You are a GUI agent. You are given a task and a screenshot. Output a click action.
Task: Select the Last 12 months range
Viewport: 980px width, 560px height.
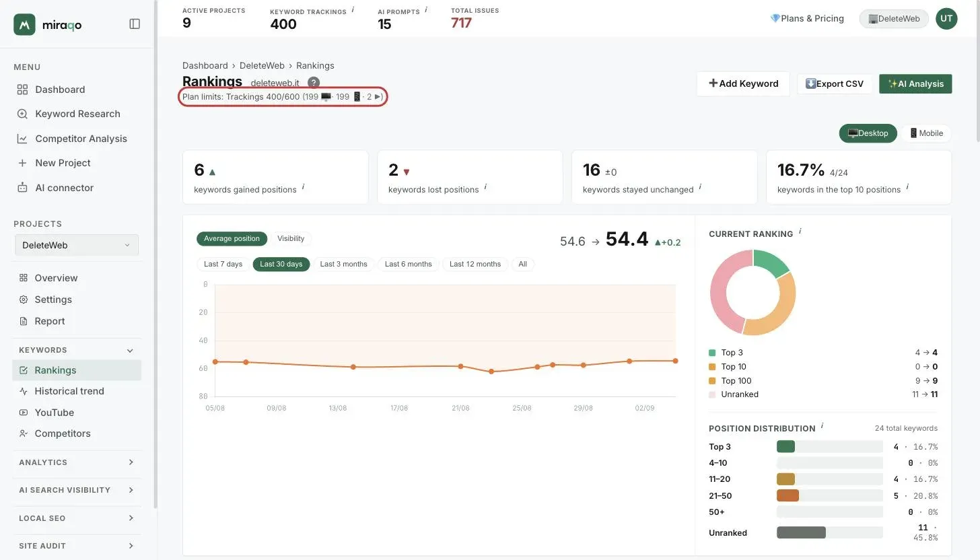475,265
